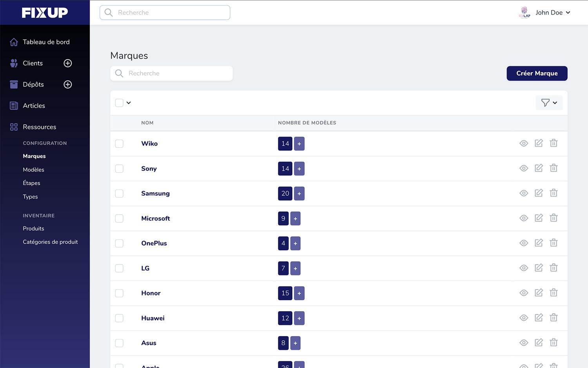Delete the Samsung brand
This screenshot has width=588, height=368.
[x=554, y=193]
